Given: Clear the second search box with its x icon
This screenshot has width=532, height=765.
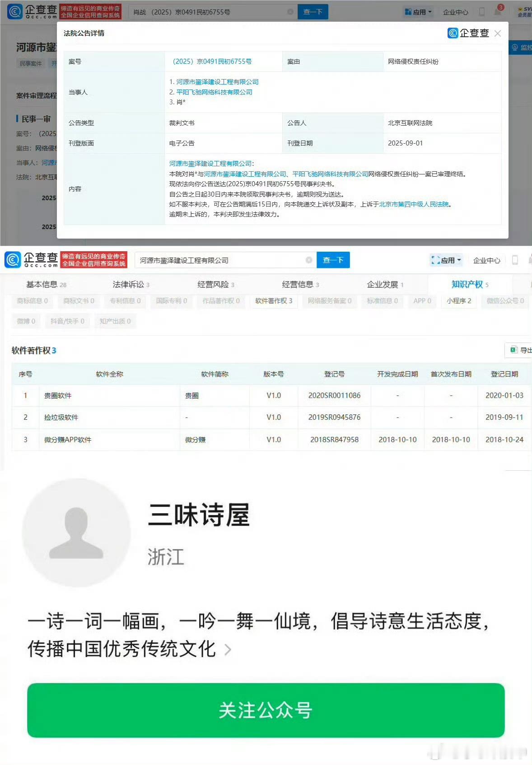Looking at the screenshot, I should click(x=309, y=260).
